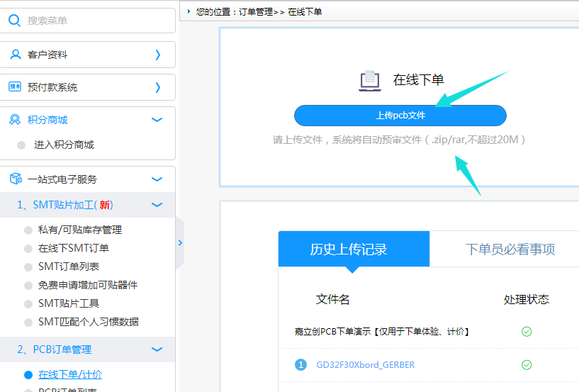
Task: Click the 客户资料 person icon
Action: click(15, 55)
